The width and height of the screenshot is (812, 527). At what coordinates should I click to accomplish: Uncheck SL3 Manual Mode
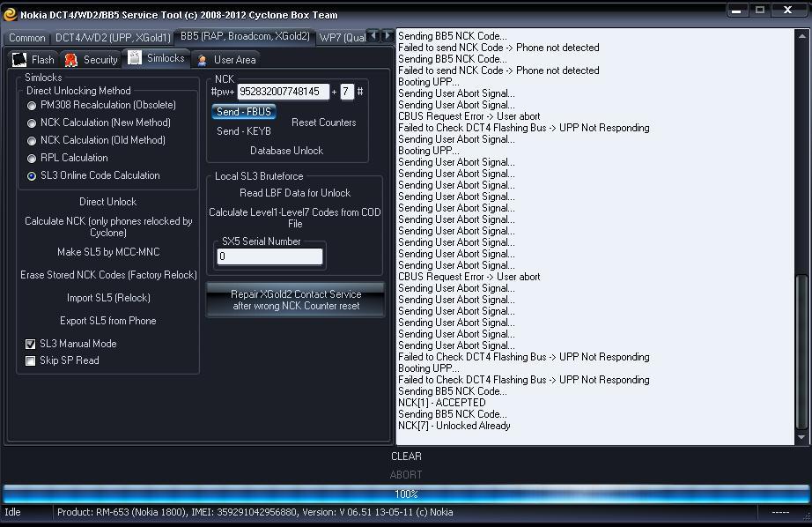click(31, 344)
